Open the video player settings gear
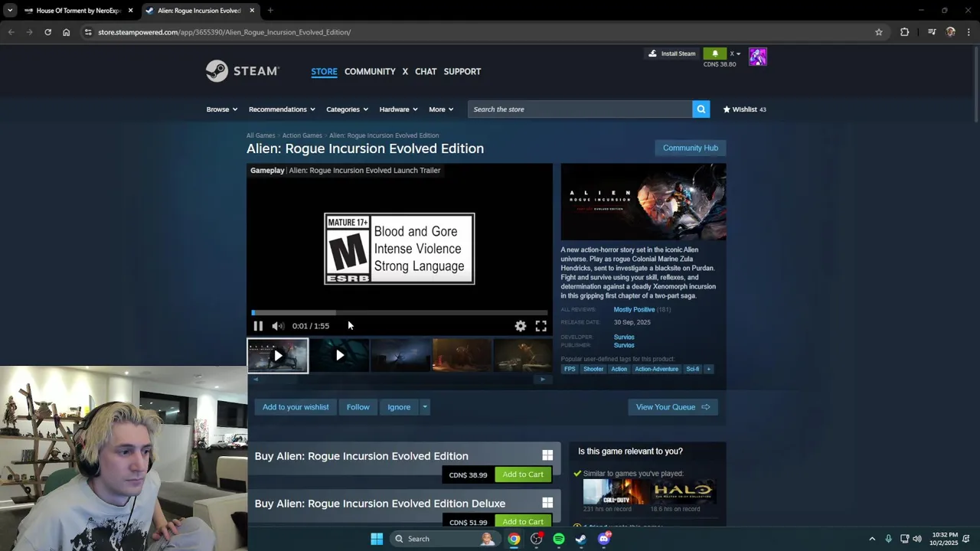 521,326
